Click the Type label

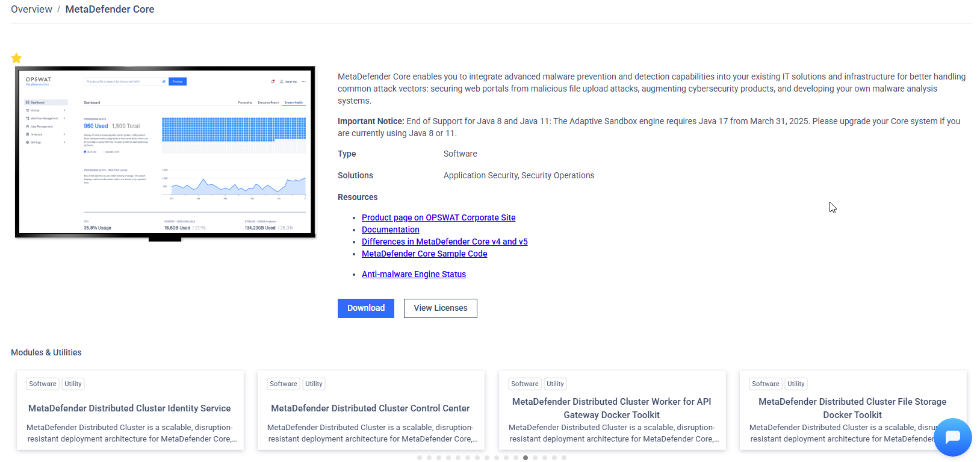[x=347, y=154]
